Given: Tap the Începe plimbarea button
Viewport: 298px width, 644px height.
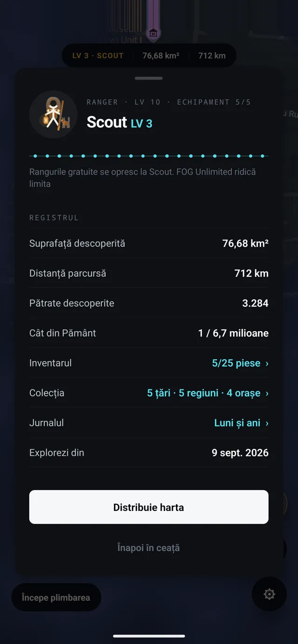Looking at the screenshot, I should coord(56,597).
